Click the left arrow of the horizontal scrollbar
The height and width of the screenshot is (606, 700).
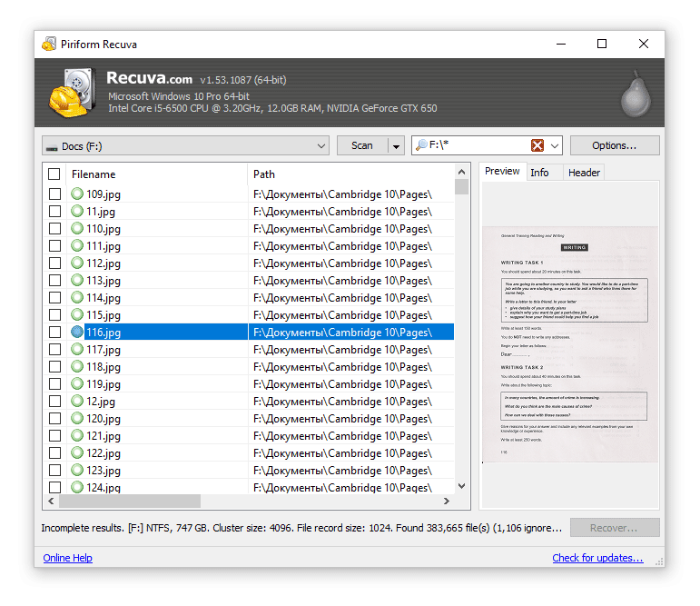click(51, 501)
